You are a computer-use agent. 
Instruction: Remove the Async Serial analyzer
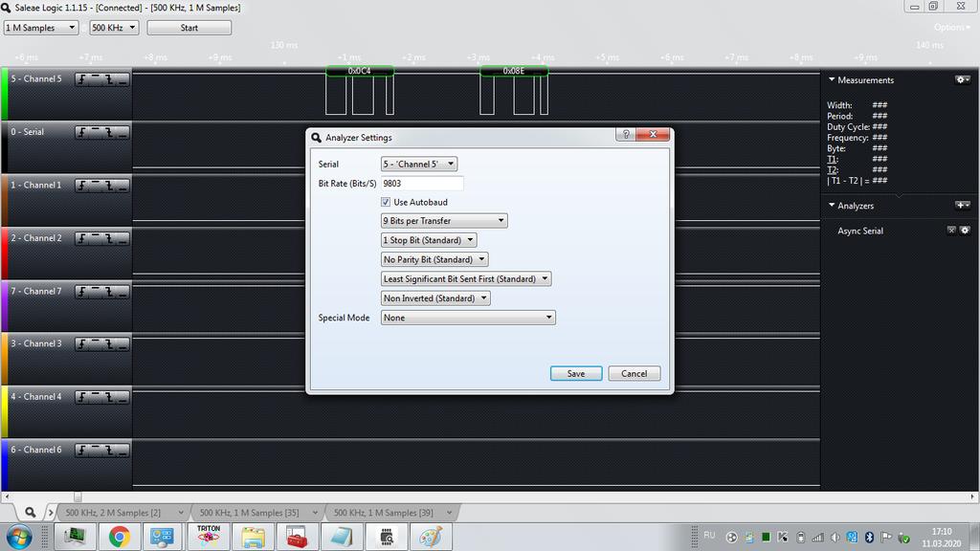(x=951, y=231)
